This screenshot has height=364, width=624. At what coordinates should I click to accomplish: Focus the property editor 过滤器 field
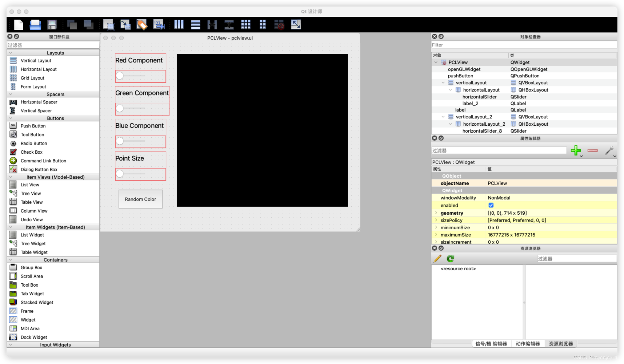point(499,150)
